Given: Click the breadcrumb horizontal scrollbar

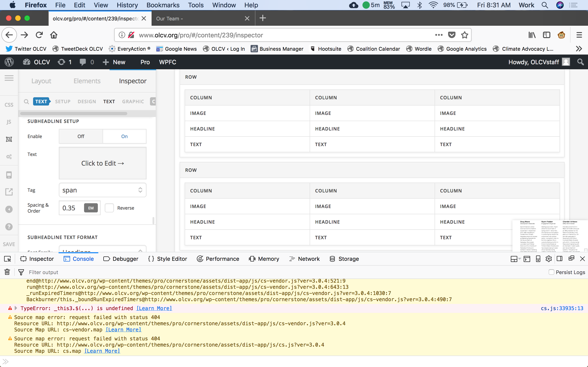Looking at the screenshot, I should (x=74, y=113).
